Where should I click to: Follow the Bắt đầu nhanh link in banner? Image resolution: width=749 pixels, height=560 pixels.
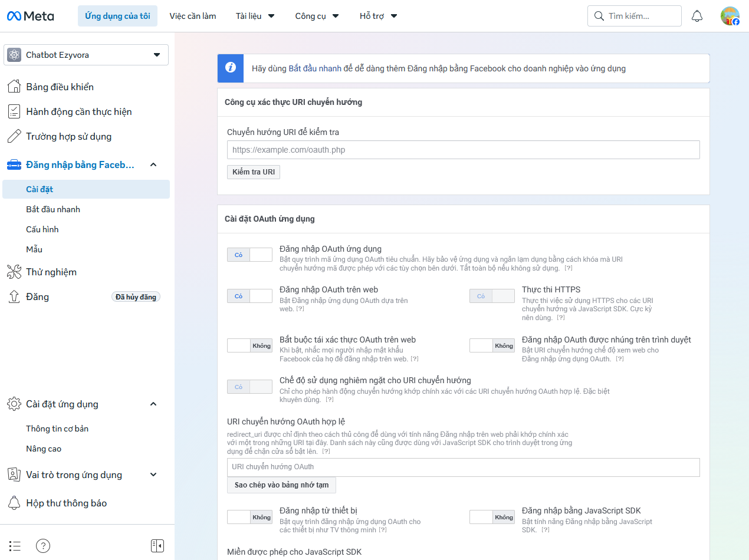(x=315, y=68)
